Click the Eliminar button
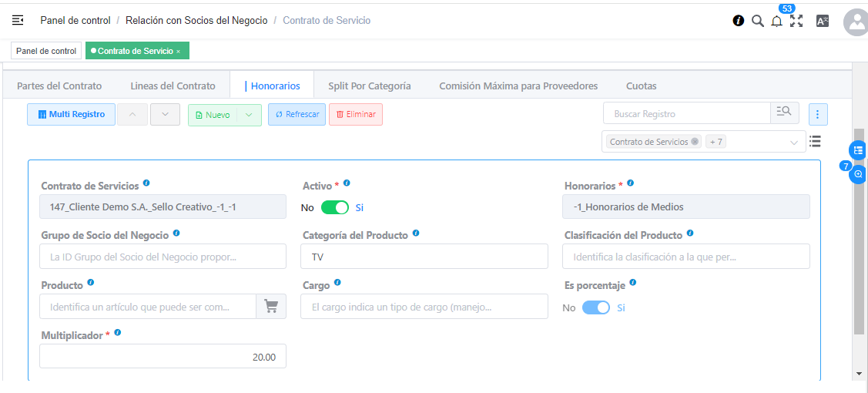The height and width of the screenshot is (393, 868). click(x=356, y=115)
